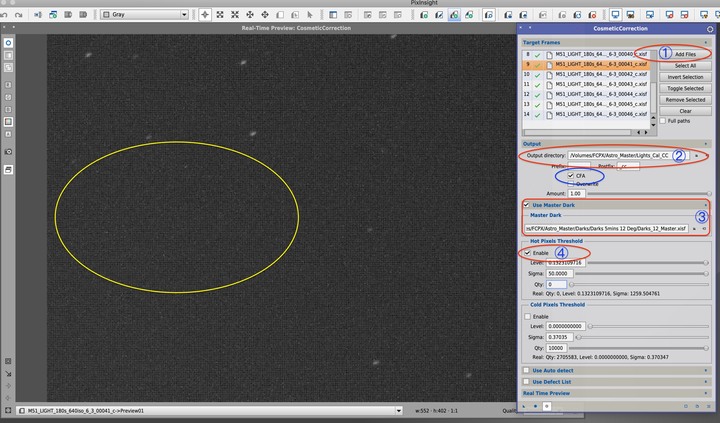Click the Master Dark file path field

pyautogui.click(x=606, y=228)
